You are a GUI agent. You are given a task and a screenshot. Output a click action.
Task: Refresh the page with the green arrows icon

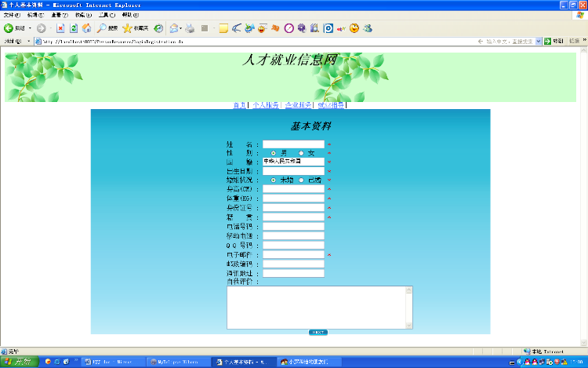(74, 28)
